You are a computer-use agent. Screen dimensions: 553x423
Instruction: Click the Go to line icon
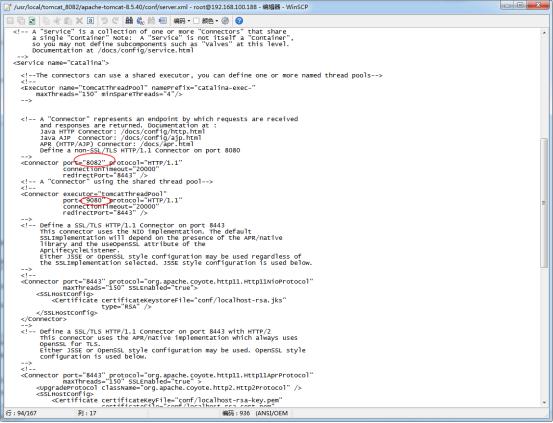tap(162, 21)
